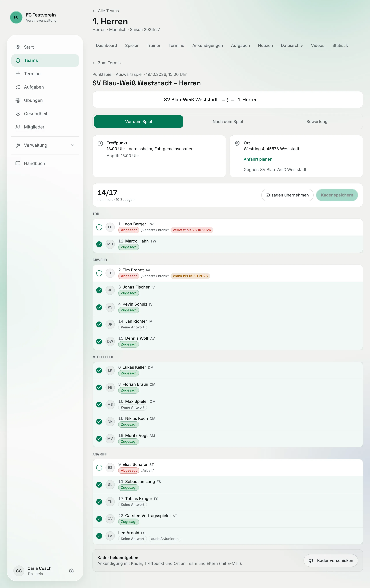Viewport: 370px width, 588px height.
Task: Click the CC avatar of Carla Coach
Action: click(19, 571)
